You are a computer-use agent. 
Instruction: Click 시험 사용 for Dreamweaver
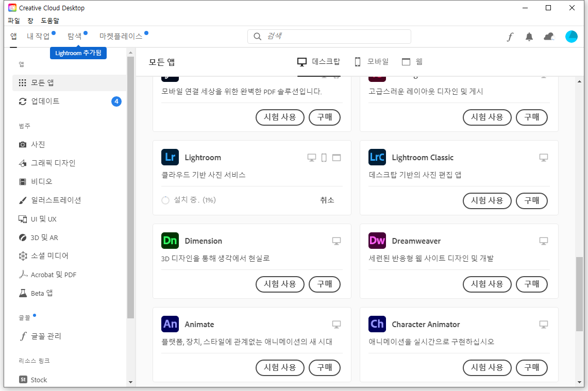click(487, 284)
